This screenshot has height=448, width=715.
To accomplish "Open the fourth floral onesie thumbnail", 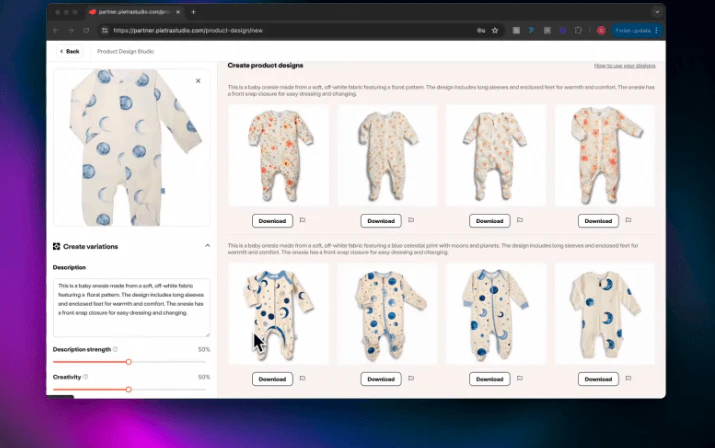I will tap(605, 156).
